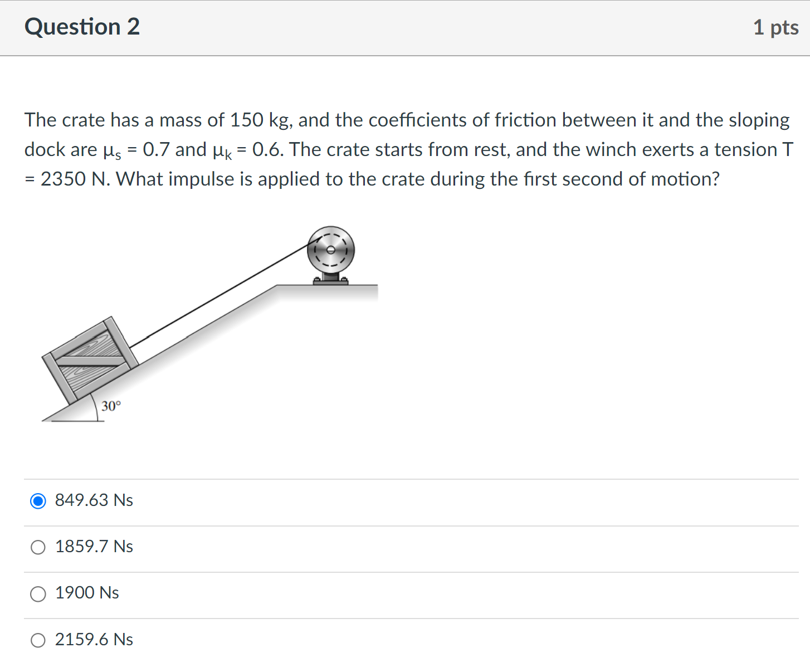
Task: Select the 2159.6 Ns radio button
Action: click(37, 640)
